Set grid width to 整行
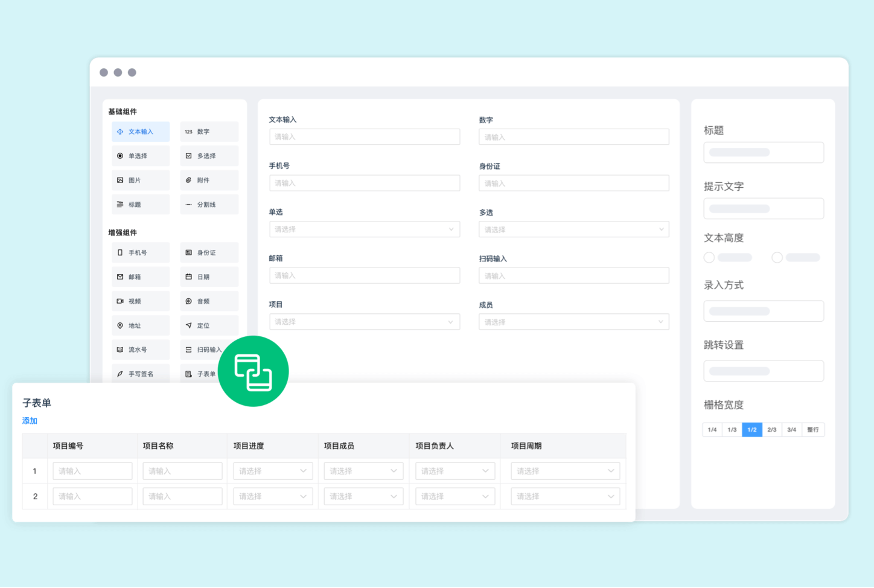 [x=813, y=430]
